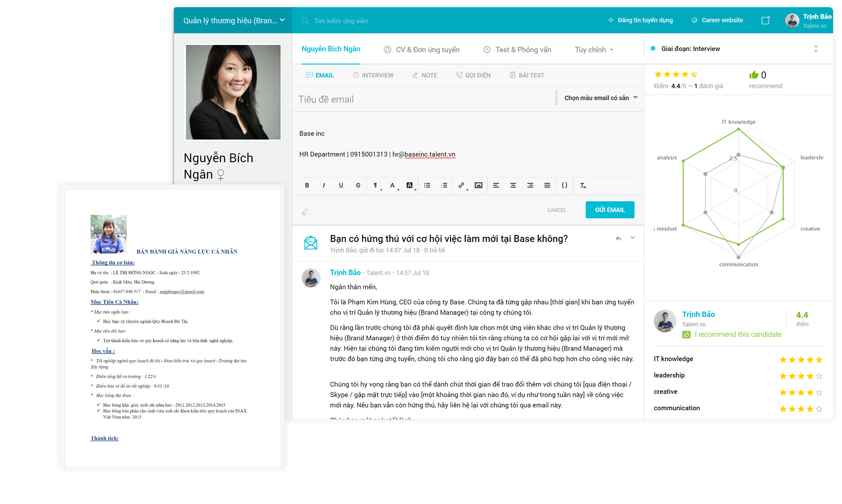Insert a hyperlink in the email
Viewport: 842px width, 504px height.
point(462,185)
